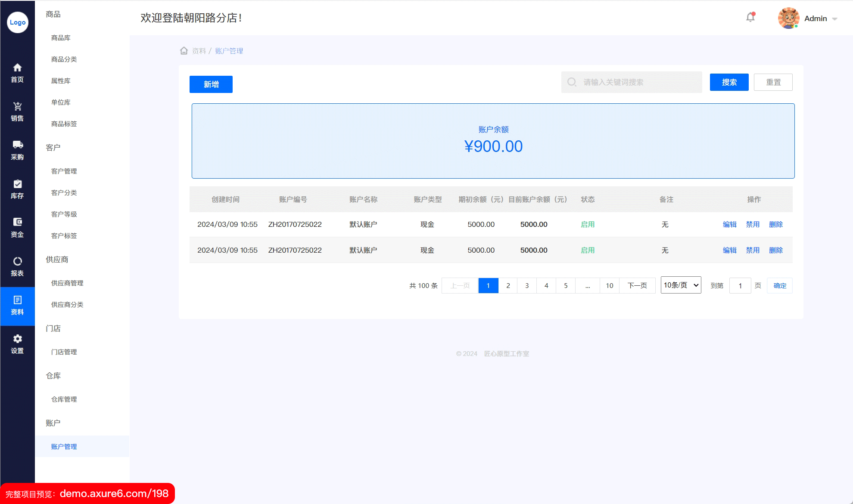
Task: Click the Logo icon in sidebar
Action: tap(18, 22)
